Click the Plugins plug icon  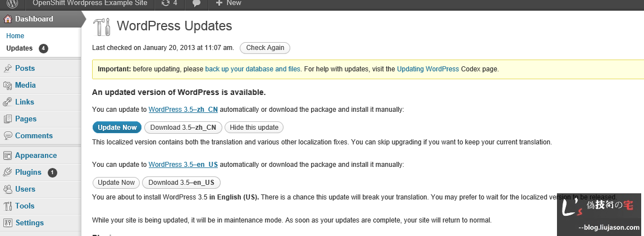[x=7, y=173]
